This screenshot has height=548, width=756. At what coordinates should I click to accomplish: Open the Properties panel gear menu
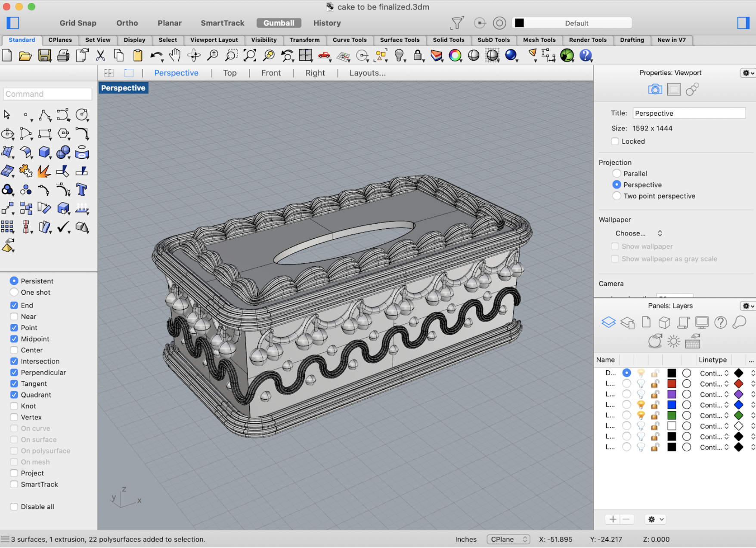[x=747, y=73]
